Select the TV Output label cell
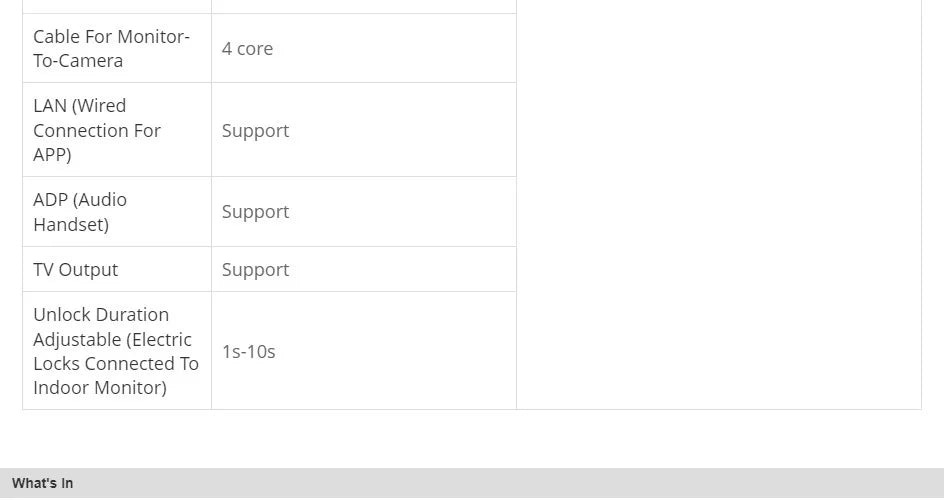This screenshot has width=944, height=500. pyautogui.click(x=117, y=270)
